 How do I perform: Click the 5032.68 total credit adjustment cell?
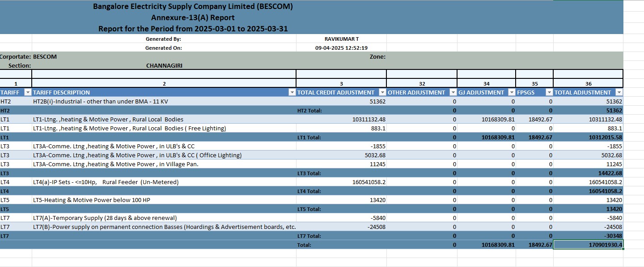click(341, 155)
